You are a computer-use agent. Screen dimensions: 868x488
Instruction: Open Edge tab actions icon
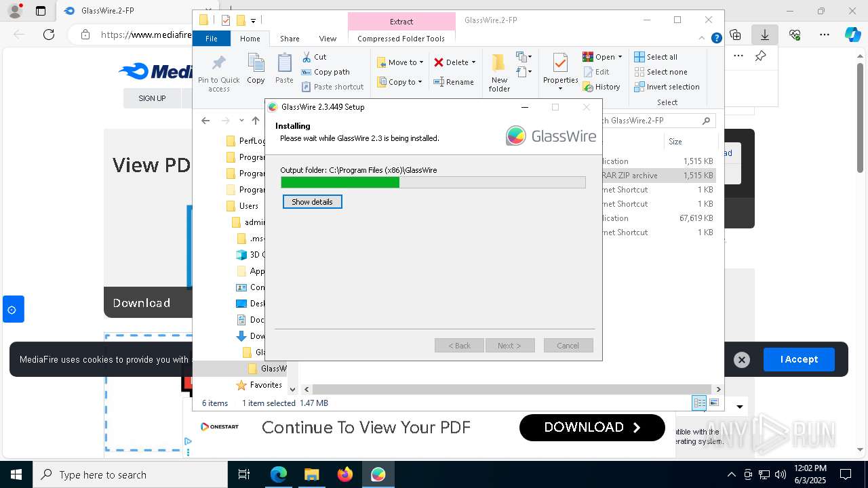pyautogui.click(x=41, y=11)
